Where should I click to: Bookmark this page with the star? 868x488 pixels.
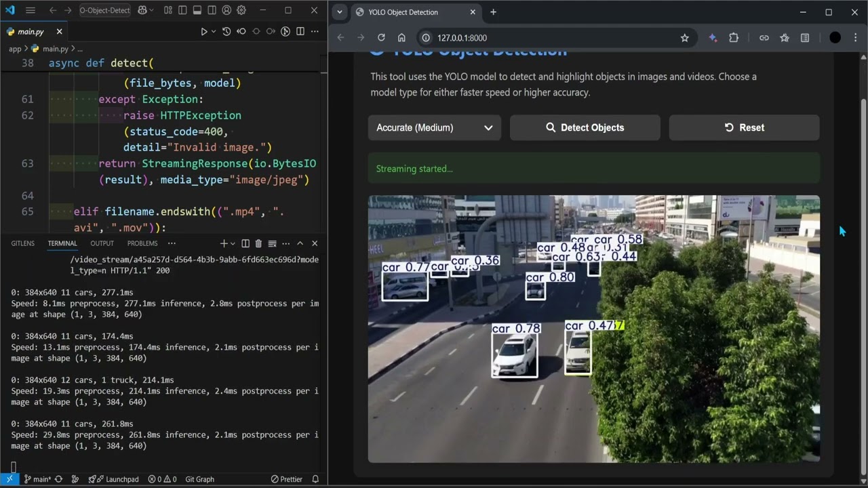685,38
